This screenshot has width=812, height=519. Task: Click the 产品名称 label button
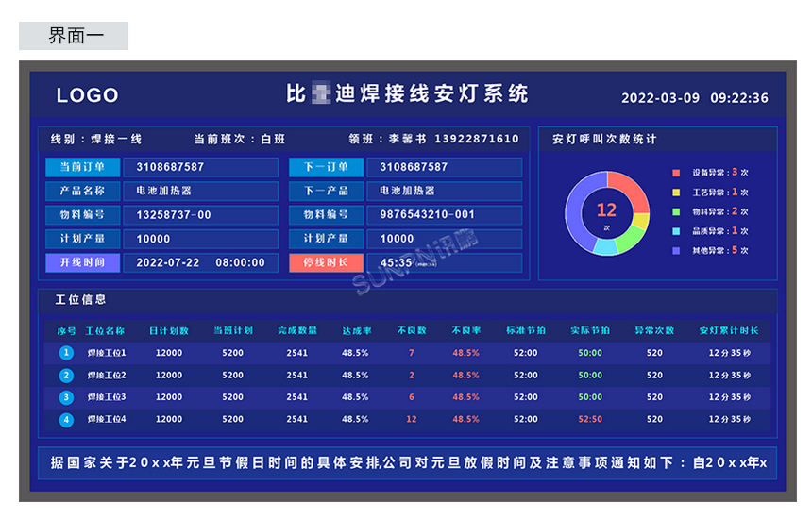click(83, 191)
